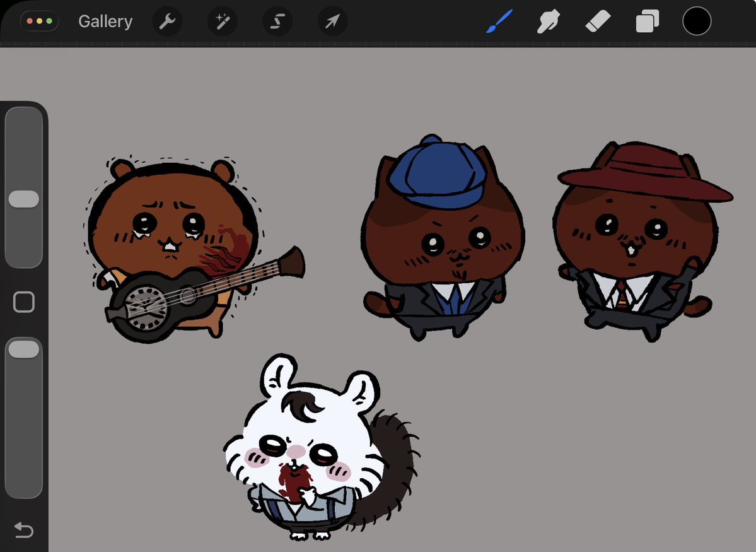Select the Smudge tool
The image size is (756, 552).
coord(548,21)
